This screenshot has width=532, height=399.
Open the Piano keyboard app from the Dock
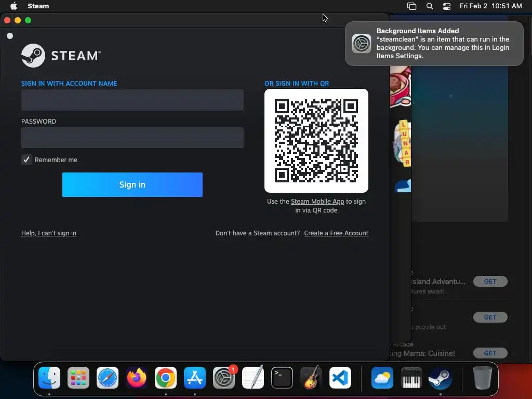411,378
